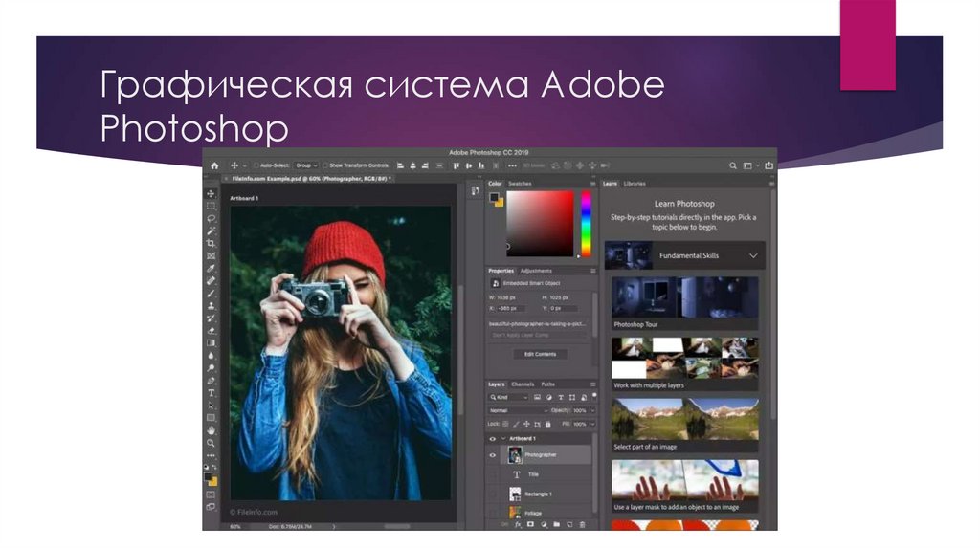980x549 pixels.
Task: Toggle visibility of the Title text layer
Action: (493, 474)
